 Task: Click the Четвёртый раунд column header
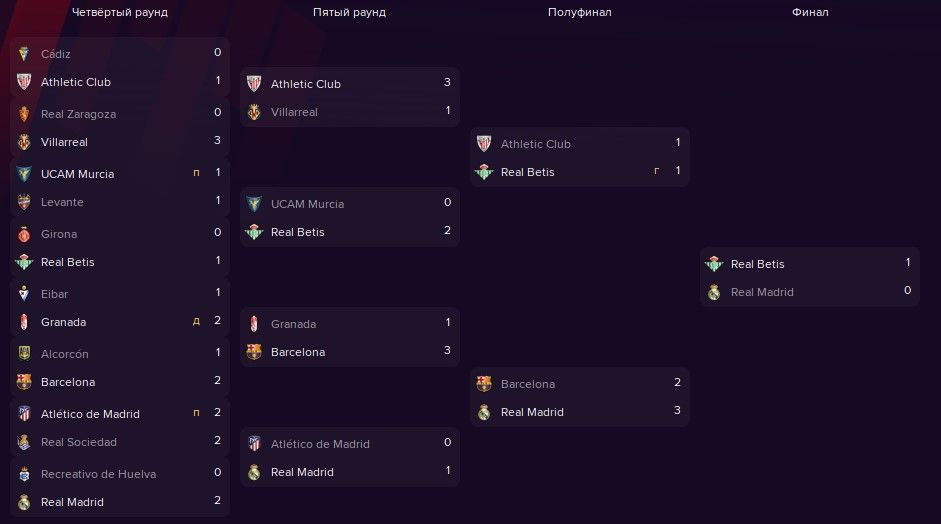(120, 12)
